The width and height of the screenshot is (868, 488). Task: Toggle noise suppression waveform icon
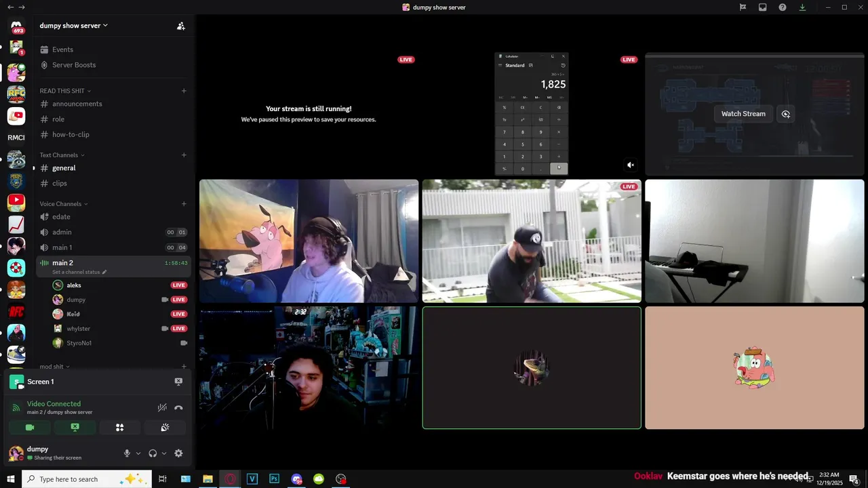(x=162, y=407)
